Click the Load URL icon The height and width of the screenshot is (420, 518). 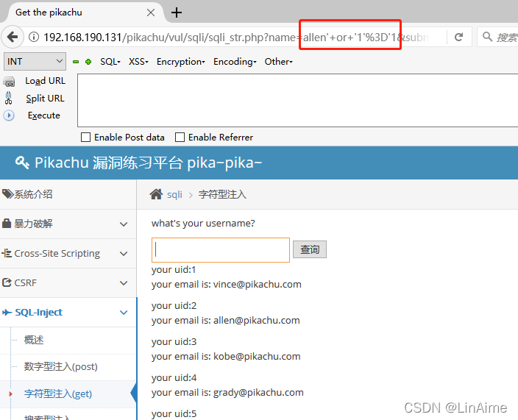(9, 81)
